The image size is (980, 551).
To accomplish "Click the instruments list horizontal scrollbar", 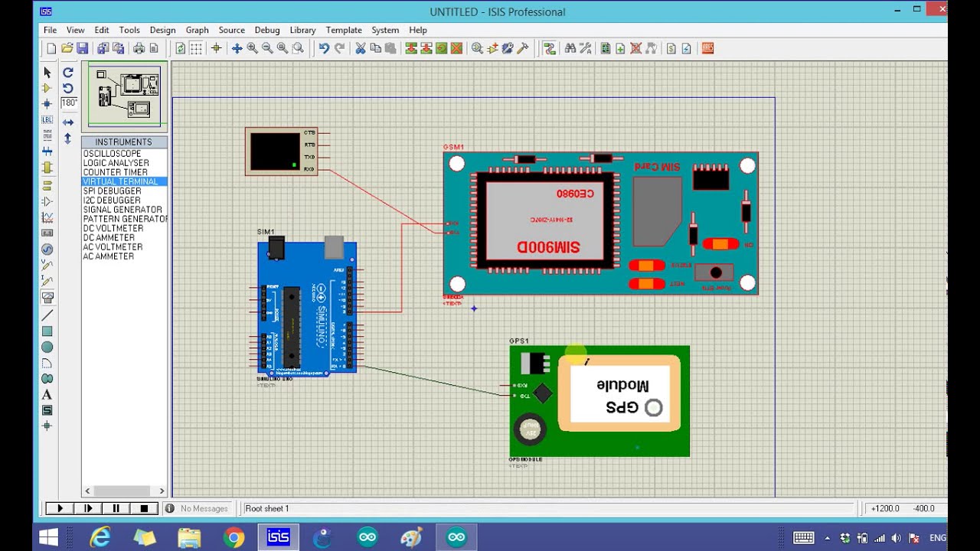I will pos(124,491).
